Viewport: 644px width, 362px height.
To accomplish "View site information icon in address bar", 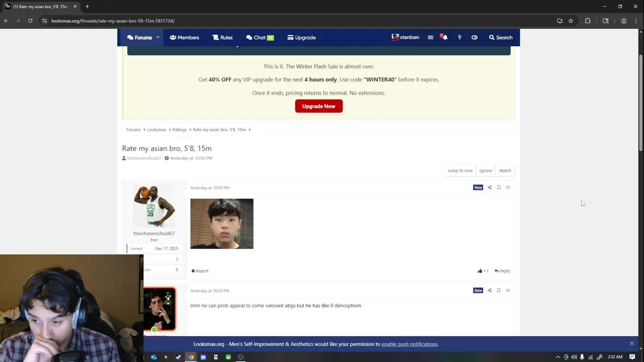I will click(44, 21).
